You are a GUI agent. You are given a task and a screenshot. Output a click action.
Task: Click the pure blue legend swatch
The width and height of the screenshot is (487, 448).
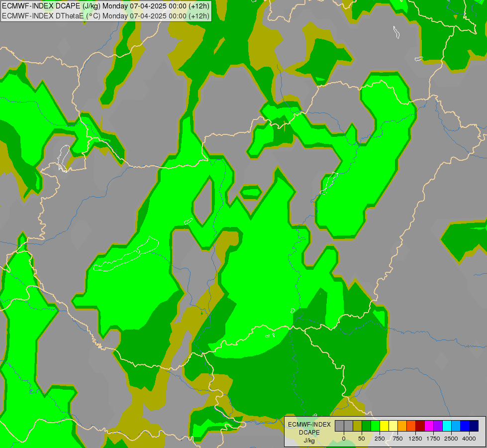pyautogui.click(x=465, y=426)
